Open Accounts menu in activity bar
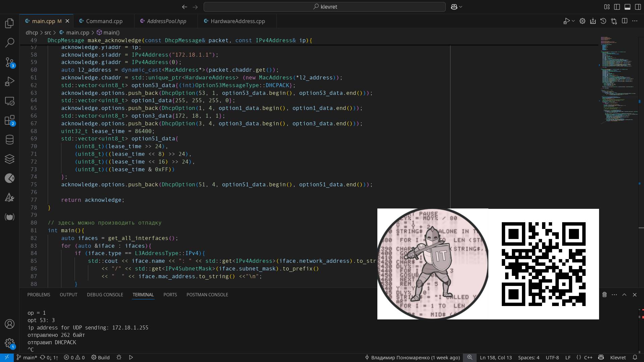The width and height of the screenshot is (644, 362). pos(10,324)
